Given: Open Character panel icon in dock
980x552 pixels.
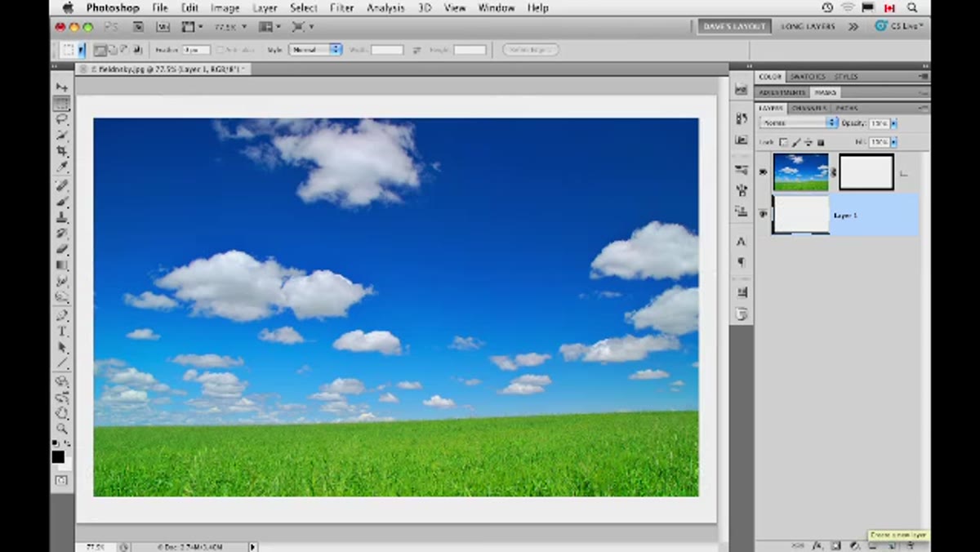Looking at the screenshot, I should point(741,242).
